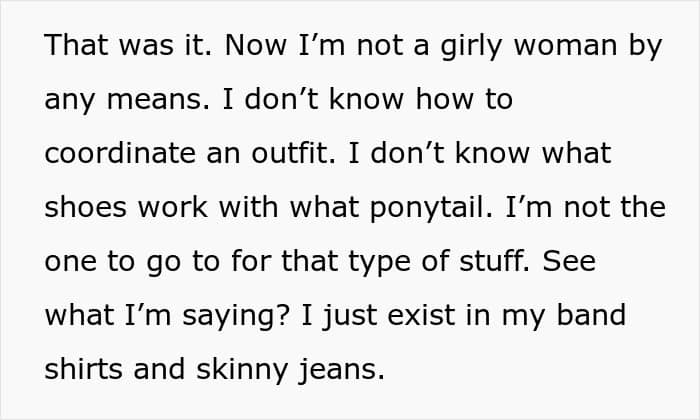The image size is (700, 420).
Task: Click the word "shirts" in last line
Action: point(83,369)
